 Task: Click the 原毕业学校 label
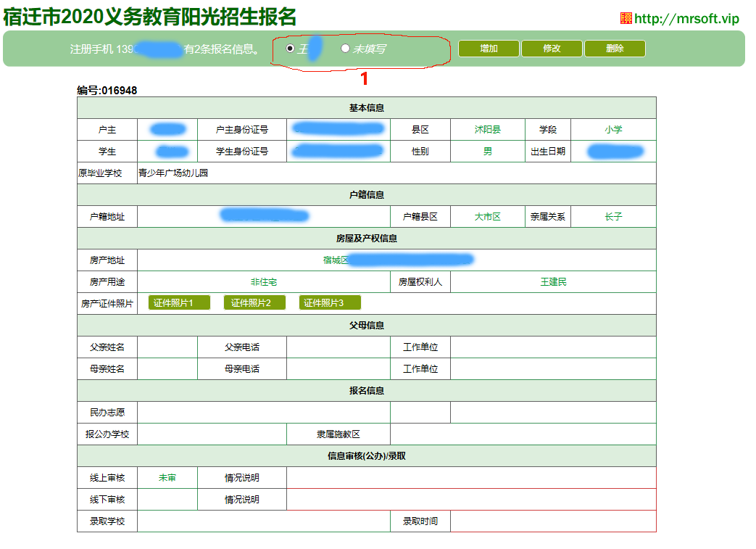coord(100,173)
